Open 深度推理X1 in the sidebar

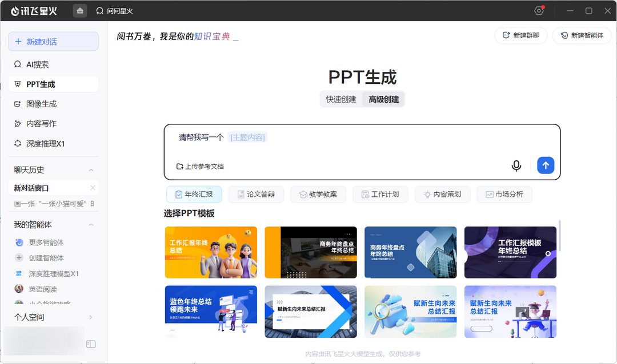45,144
